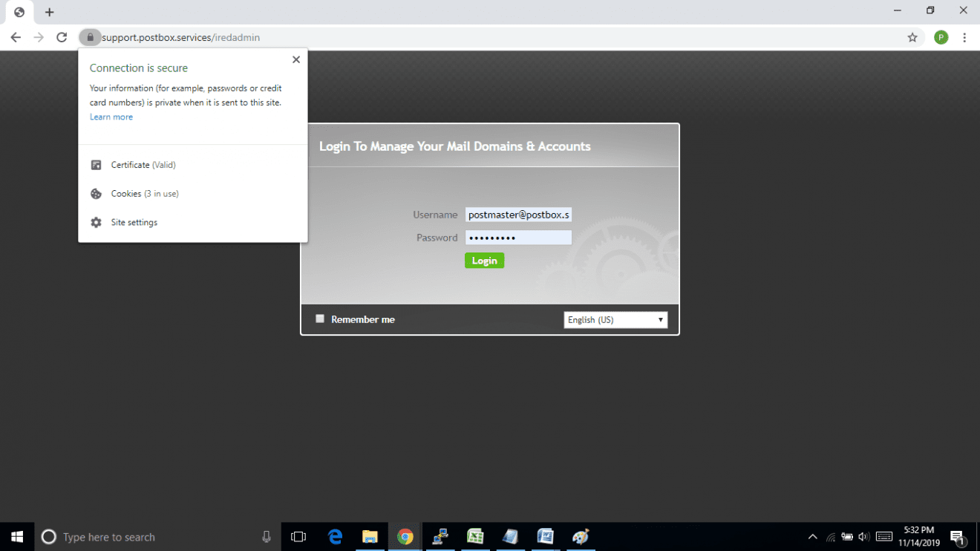Open Chrome's three-dot menu
Screen dimensions: 980x551
click(x=964, y=37)
